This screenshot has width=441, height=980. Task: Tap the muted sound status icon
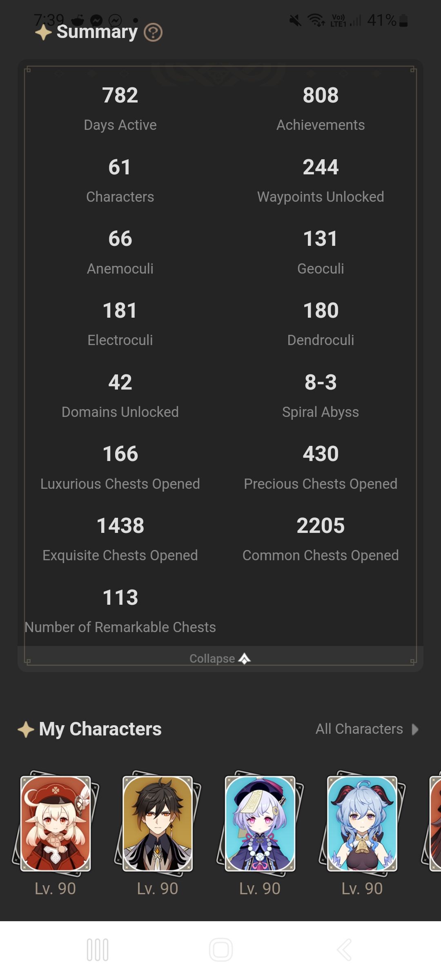(x=295, y=20)
